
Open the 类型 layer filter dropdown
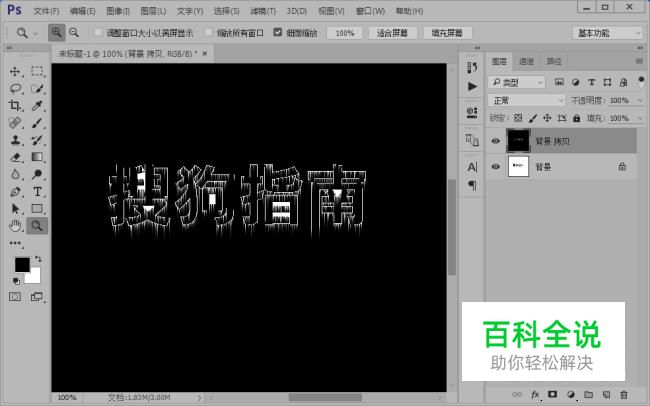pos(517,83)
